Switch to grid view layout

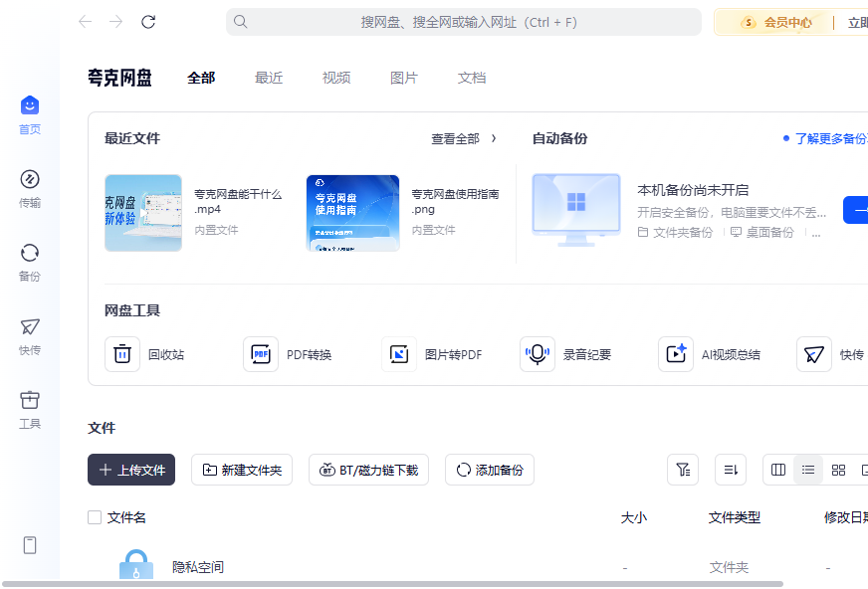(838, 470)
